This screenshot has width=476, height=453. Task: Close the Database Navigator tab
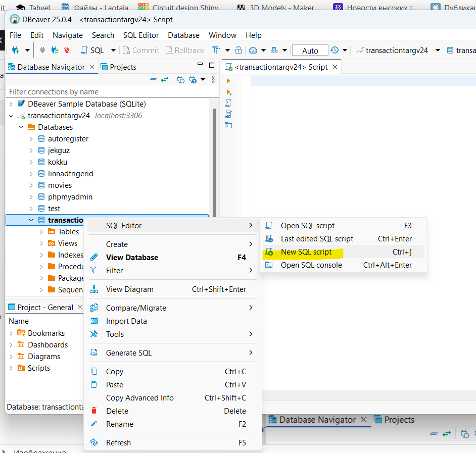(x=91, y=67)
